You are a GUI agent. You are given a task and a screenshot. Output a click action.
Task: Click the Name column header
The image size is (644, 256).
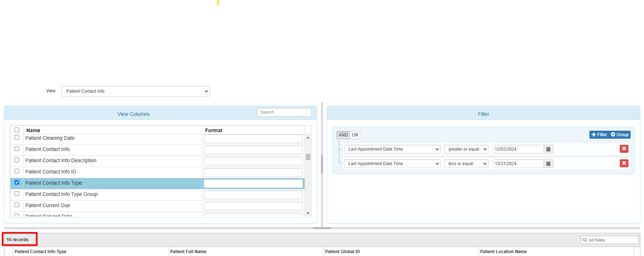pos(112,130)
